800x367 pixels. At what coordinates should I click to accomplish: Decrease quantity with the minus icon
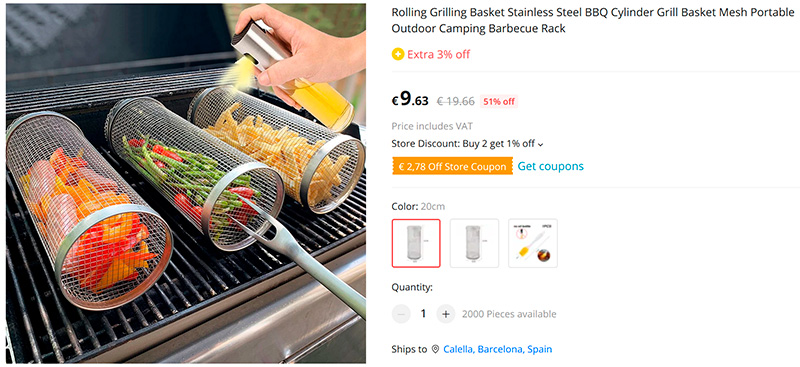[x=401, y=314]
